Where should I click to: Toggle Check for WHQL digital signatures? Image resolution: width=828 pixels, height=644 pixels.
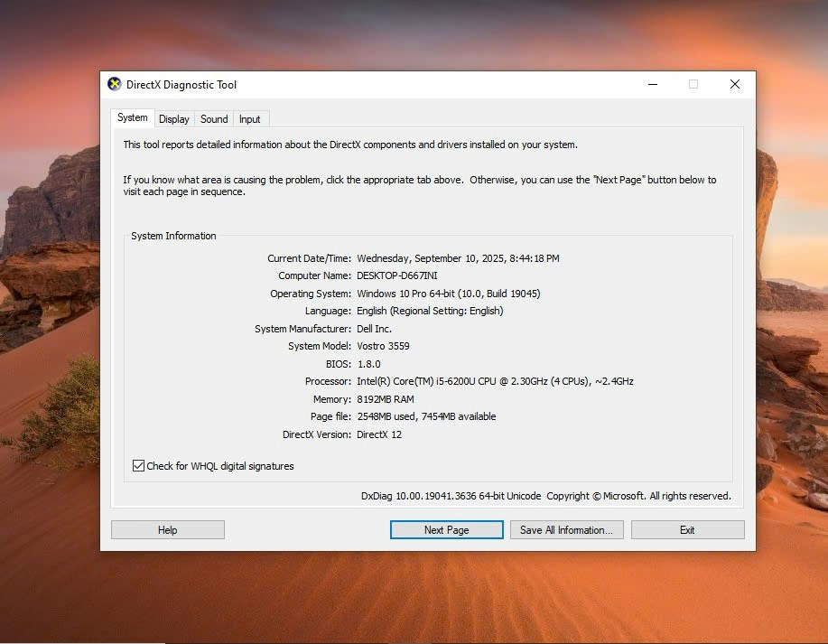click(139, 466)
